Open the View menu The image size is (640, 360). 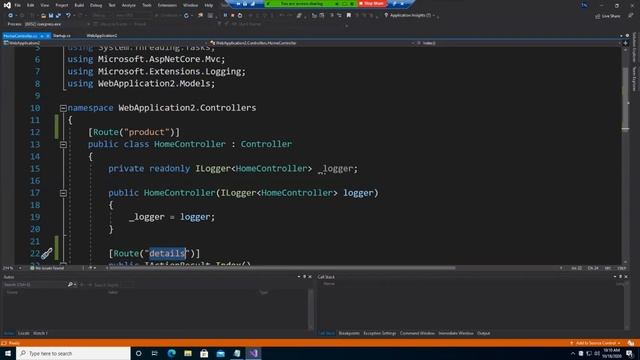pyautogui.click(x=44, y=5)
